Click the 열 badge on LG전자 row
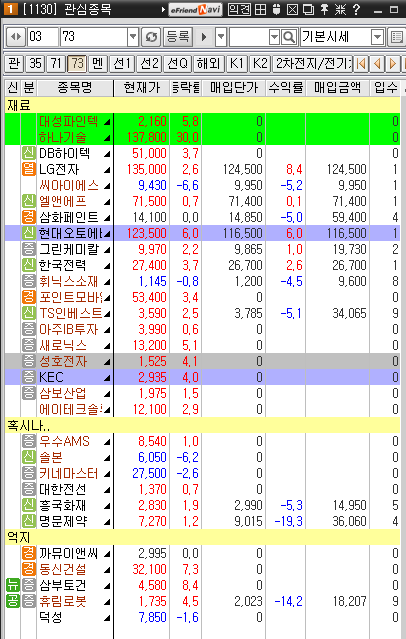 [28, 170]
